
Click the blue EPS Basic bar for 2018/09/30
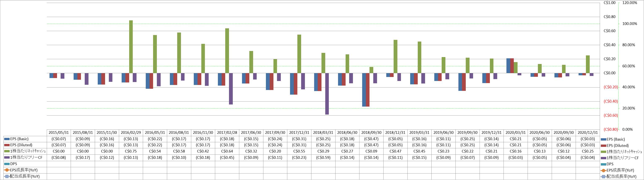pyautogui.click(x=364, y=90)
